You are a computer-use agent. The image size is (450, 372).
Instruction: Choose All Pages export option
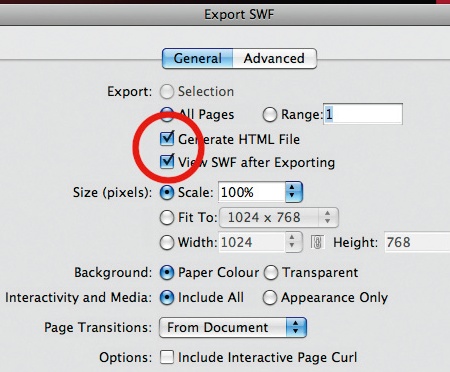(x=167, y=114)
